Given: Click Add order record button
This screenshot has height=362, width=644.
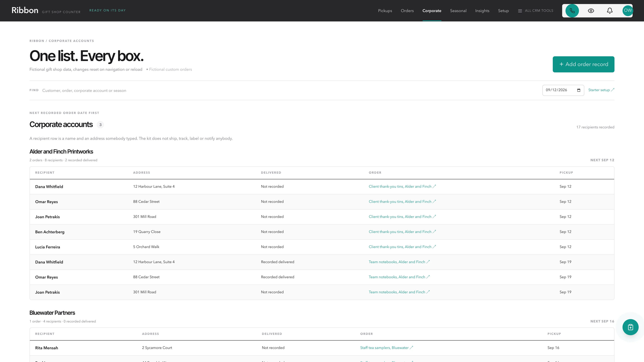Looking at the screenshot, I should coord(583,64).
